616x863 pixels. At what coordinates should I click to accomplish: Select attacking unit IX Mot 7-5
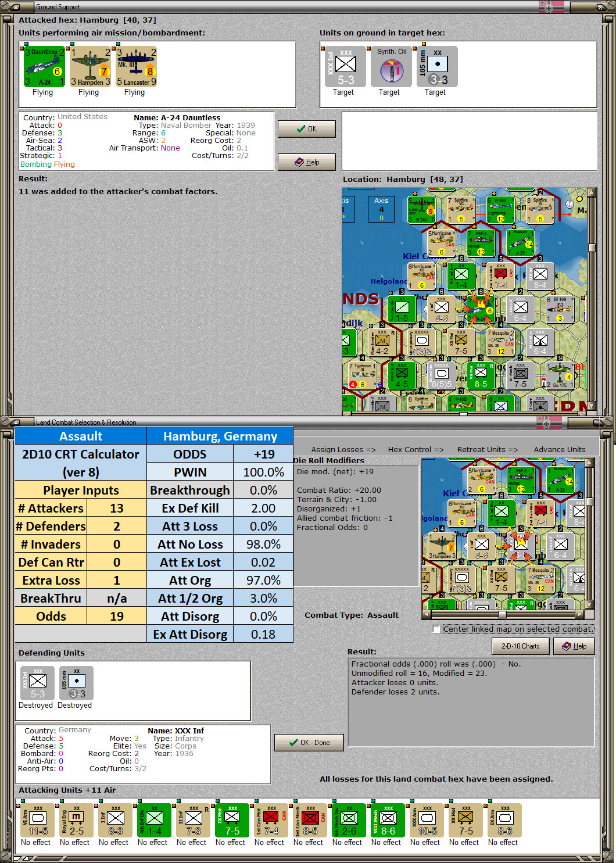tap(232, 821)
